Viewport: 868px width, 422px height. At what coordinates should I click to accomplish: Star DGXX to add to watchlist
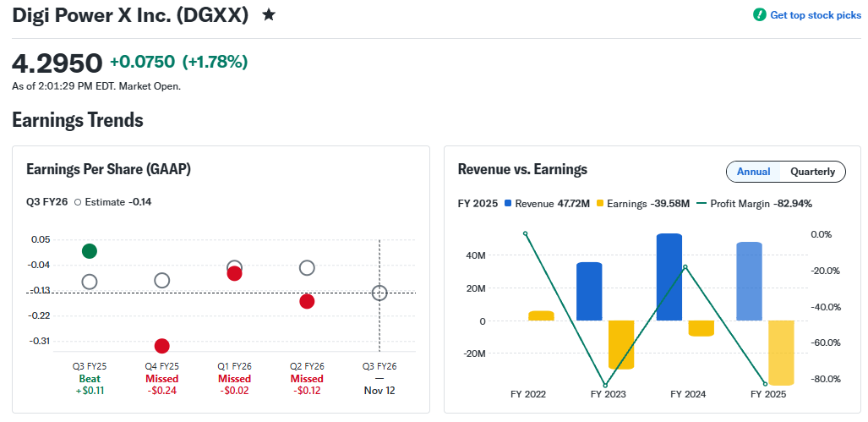(269, 15)
